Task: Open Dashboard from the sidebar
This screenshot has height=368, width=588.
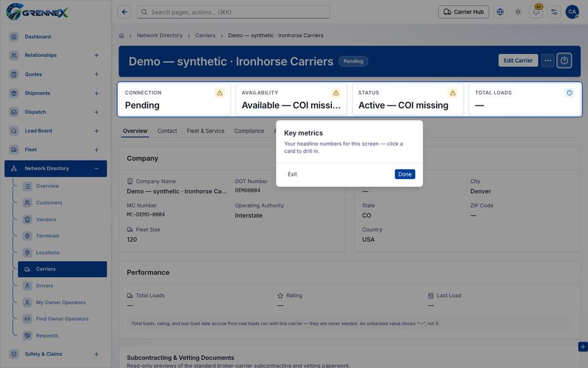Action: [56, 37]
